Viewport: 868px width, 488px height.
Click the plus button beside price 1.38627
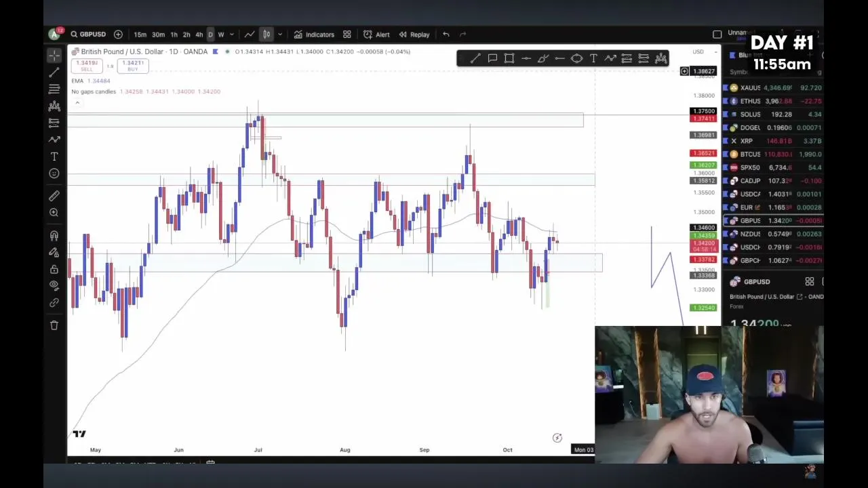[684, 71]
